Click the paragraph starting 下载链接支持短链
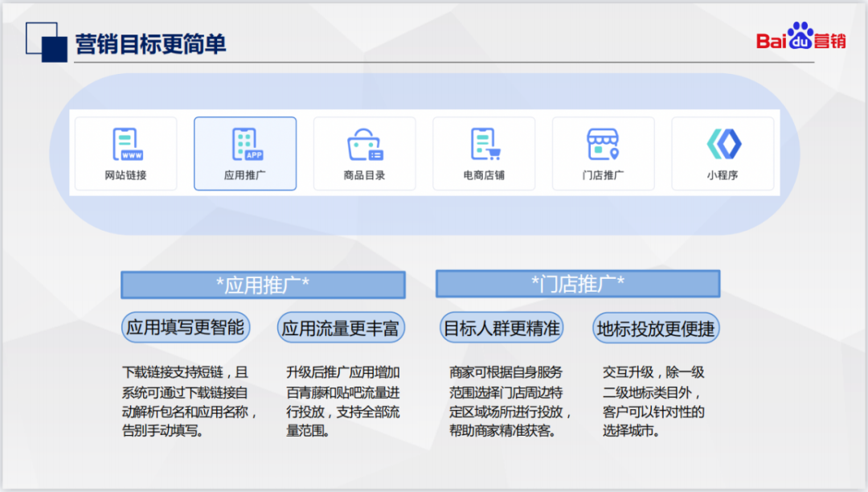This screenshot has height=492, width=868. tap(190, 401)
